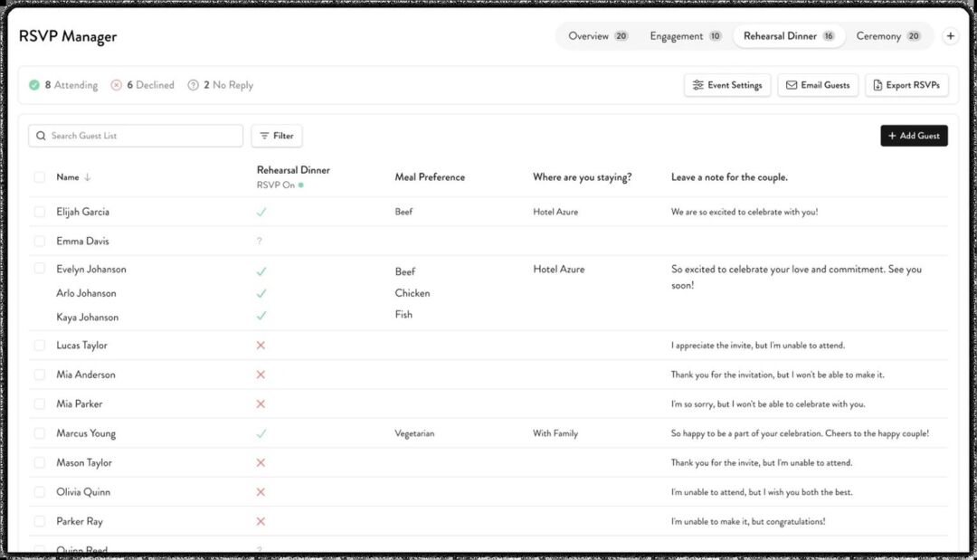Click Mia Parker's 'I'm so sorry' note
Viewport: 977px width, 560px height.
coord(768,403)
